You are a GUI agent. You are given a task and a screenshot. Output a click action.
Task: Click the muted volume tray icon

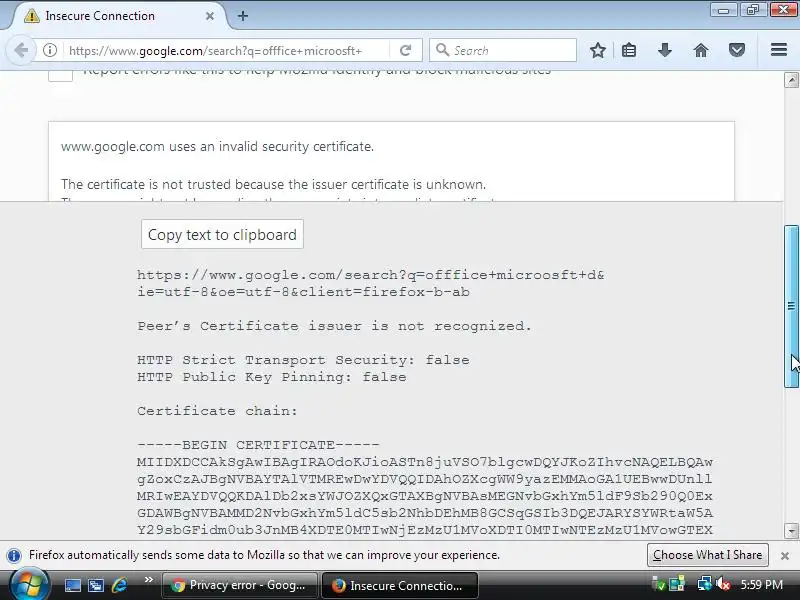[x=722, y=584]
